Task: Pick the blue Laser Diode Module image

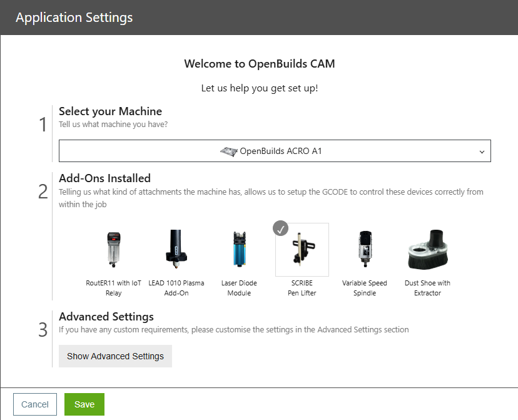Action: [x=239, y=250]
